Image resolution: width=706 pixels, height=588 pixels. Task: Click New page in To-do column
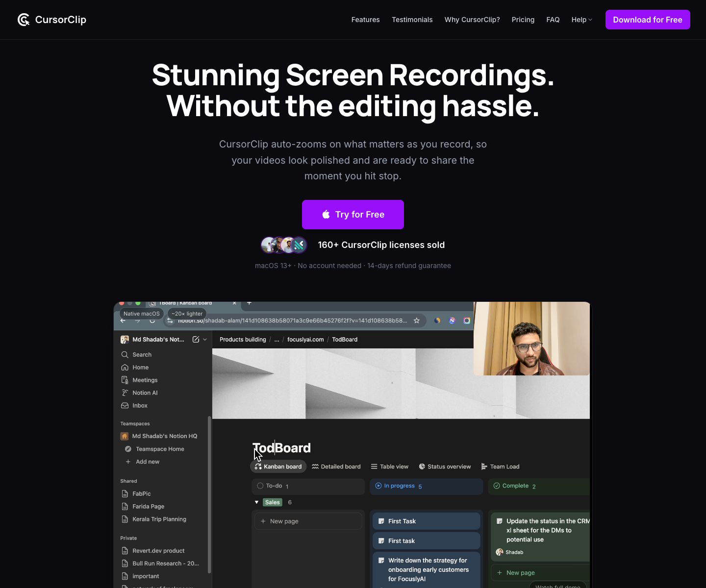[308, 521]
